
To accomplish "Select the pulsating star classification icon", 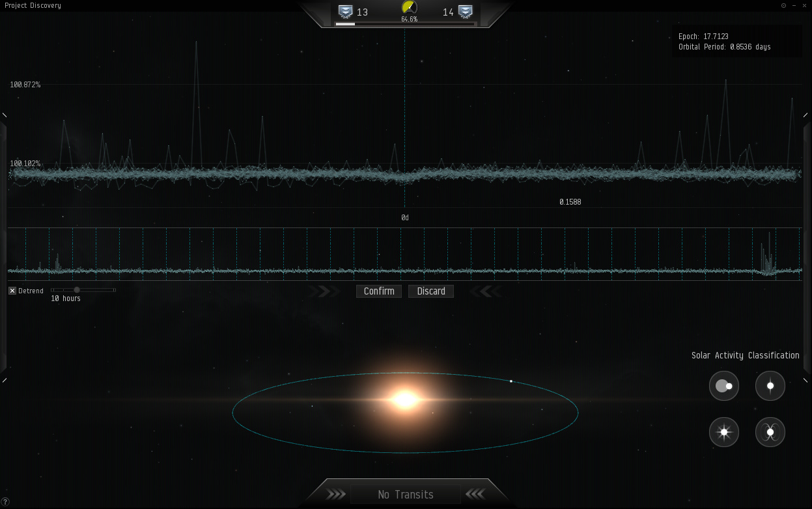I will pyautogui.click(x=770, y=386).
